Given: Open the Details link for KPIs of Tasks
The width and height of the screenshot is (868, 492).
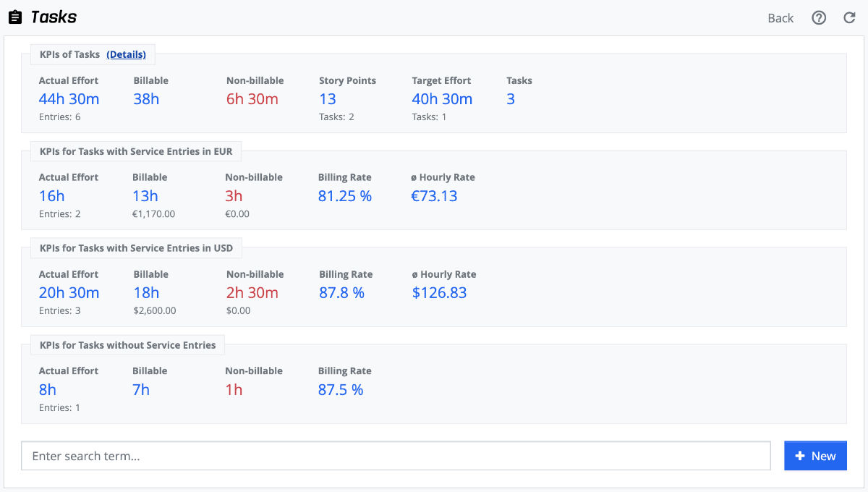Looking at the screenshot, I should (x=126, y=54).
